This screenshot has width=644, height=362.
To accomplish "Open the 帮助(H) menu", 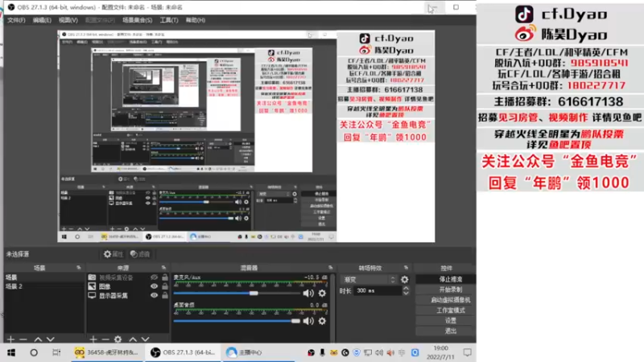I will click(196, 20).
